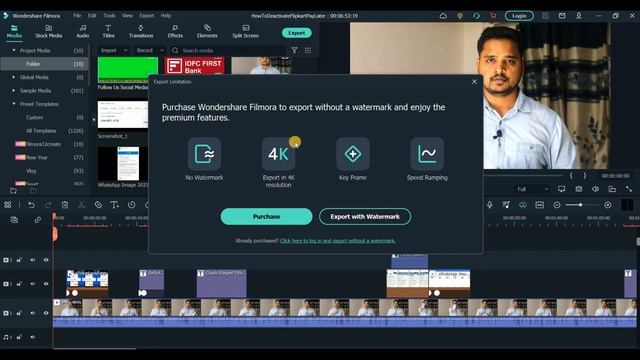Click the Login button in the title bar
Viewport: 640px width, 360px height.
[519, 16]
